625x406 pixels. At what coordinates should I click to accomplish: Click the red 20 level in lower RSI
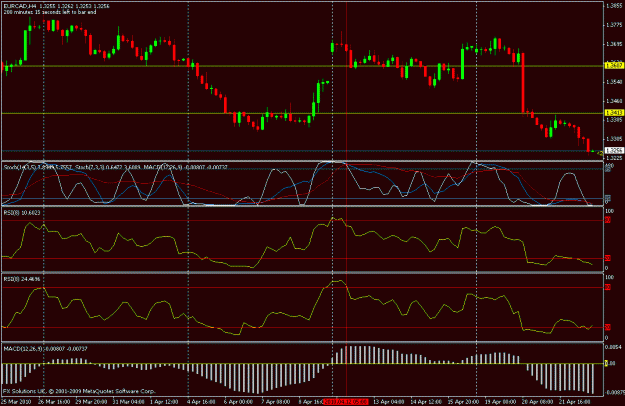608,328
